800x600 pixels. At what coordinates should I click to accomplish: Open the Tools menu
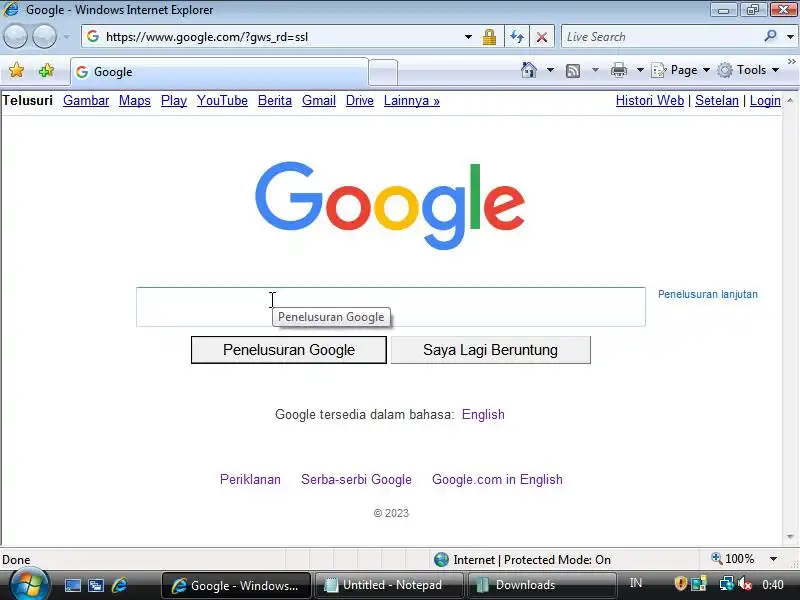(748, 70)
